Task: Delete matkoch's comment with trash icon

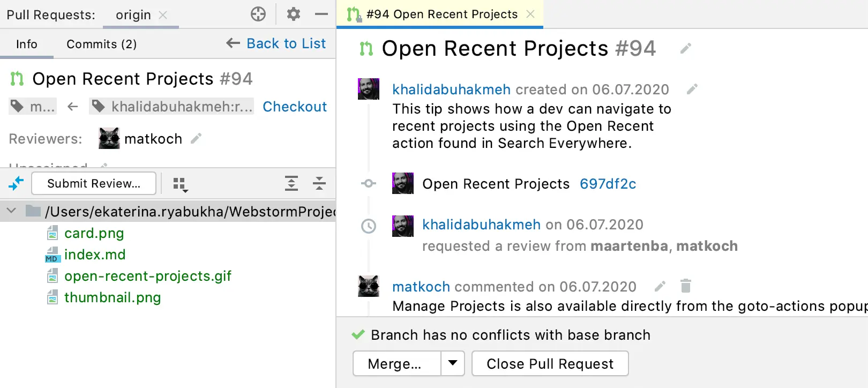Action: (x=685, y=286)
